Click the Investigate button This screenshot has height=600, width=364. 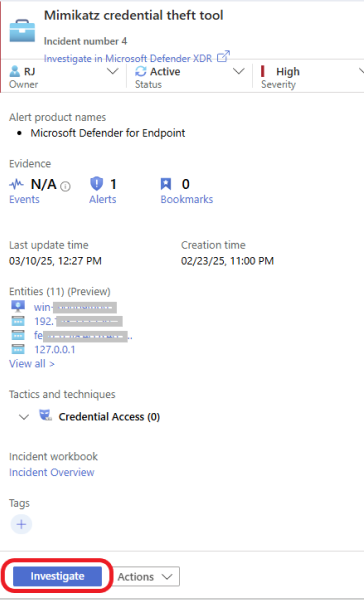click(x=57, y=576)
